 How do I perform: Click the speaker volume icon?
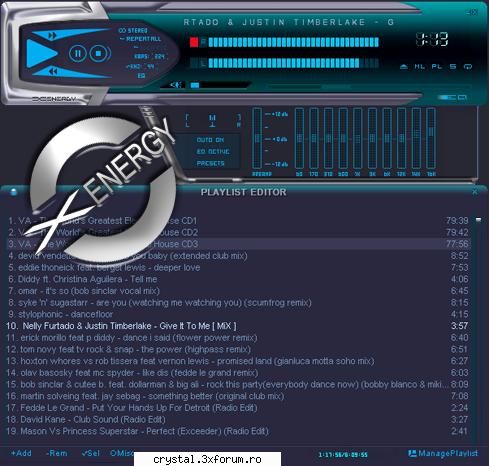click(175, 85)
